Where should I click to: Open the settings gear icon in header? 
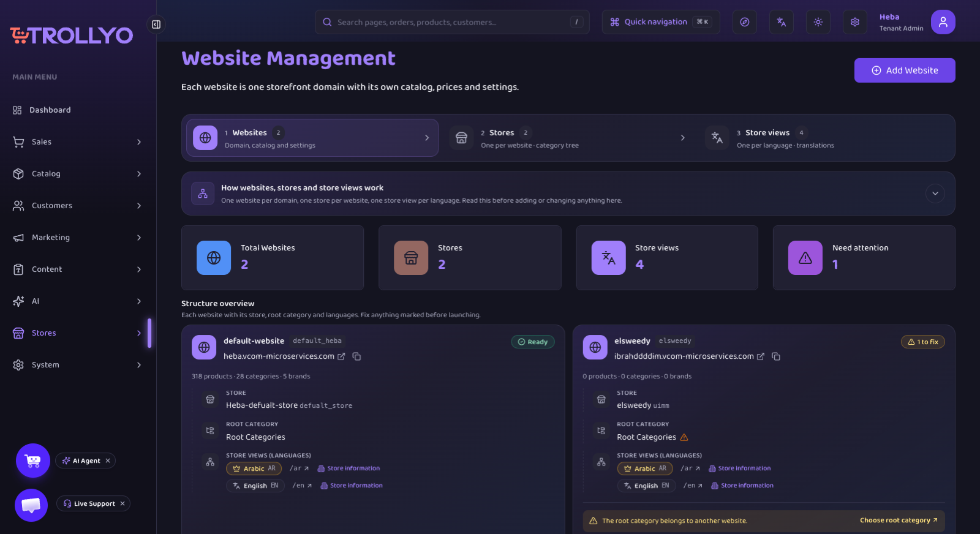tap(855, 22)
